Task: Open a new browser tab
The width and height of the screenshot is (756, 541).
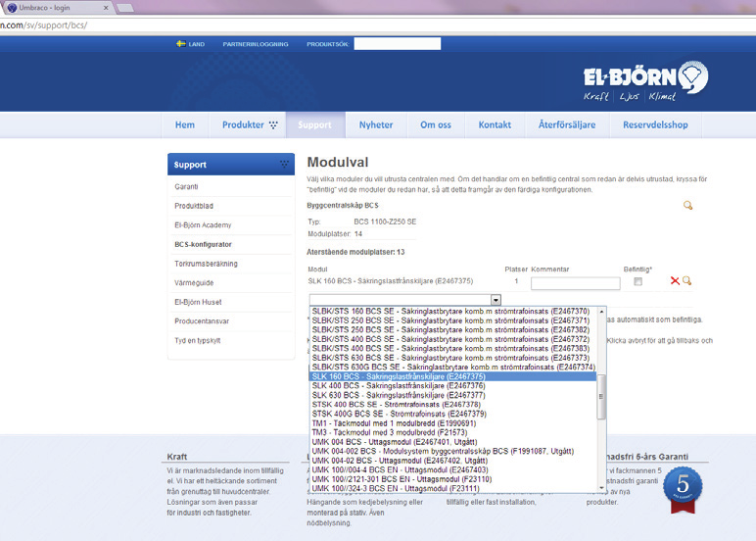Action: point(125,8)
